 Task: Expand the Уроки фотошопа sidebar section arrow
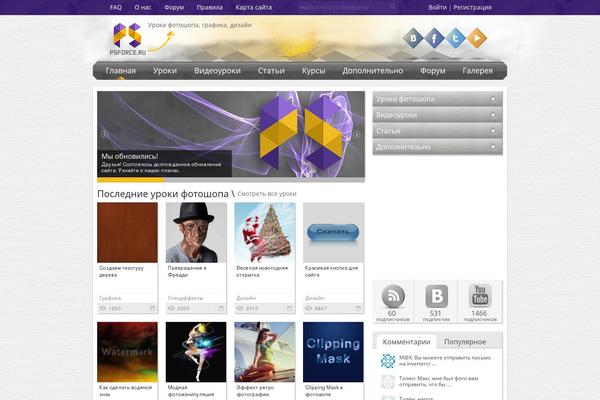[493, 99]
